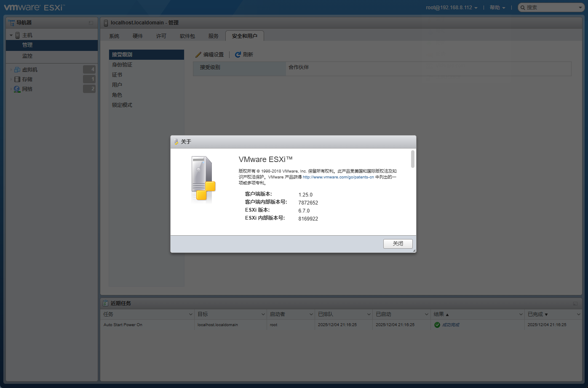
Task: Click the VMware ESXi logo
Action: tap(34, 7)
